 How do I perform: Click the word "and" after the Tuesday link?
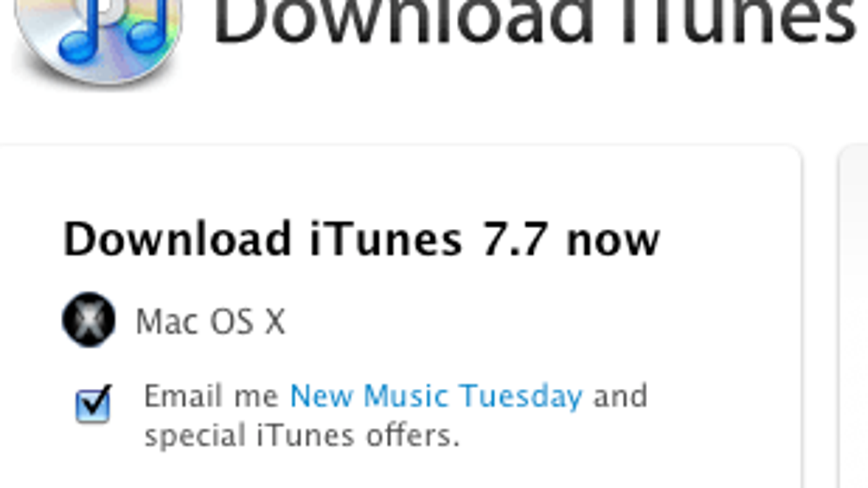coord(620,396)
